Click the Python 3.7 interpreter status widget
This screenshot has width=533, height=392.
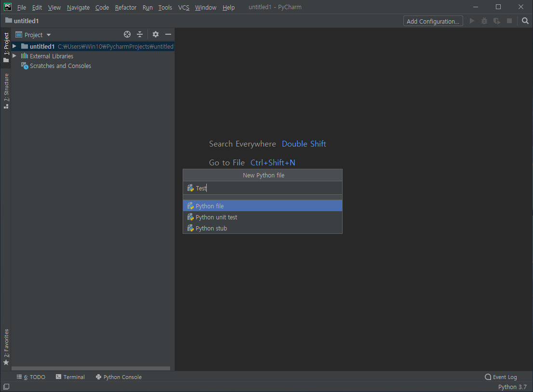(x=512, y=387)
